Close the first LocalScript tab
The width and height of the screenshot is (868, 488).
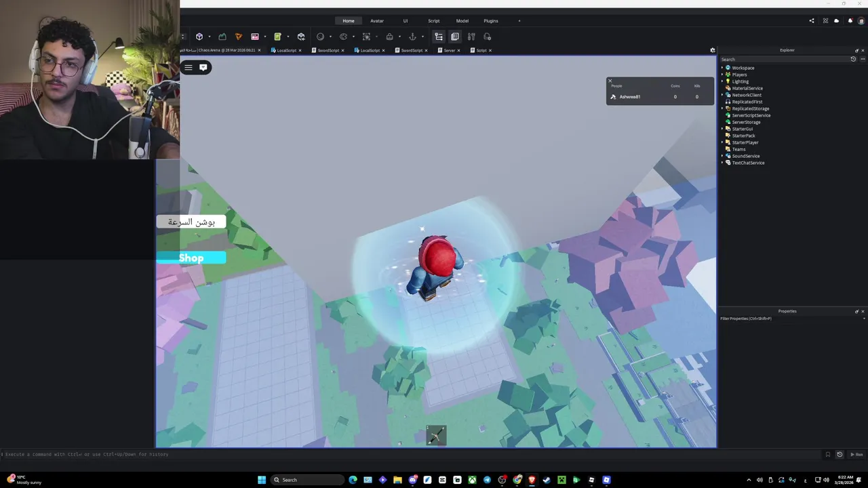pos(300,50)
